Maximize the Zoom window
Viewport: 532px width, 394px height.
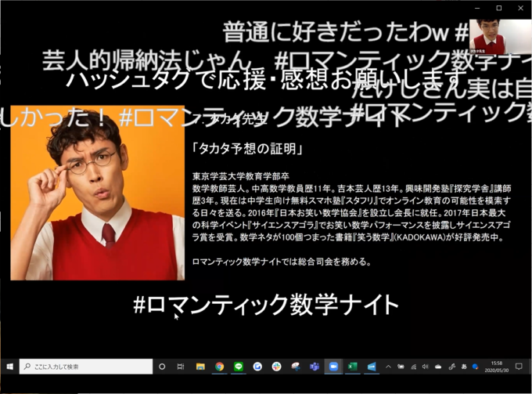click(x=499, y=8)
